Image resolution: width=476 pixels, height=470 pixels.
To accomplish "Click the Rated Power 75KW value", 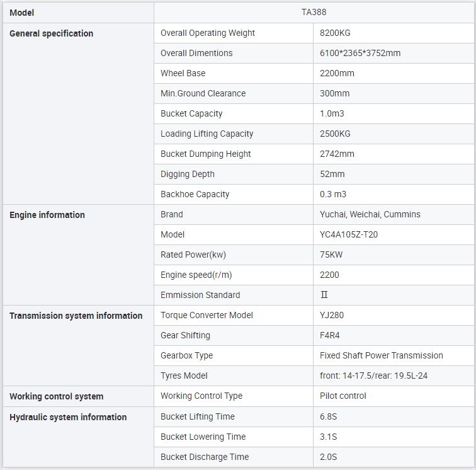I will click(331, 255).
